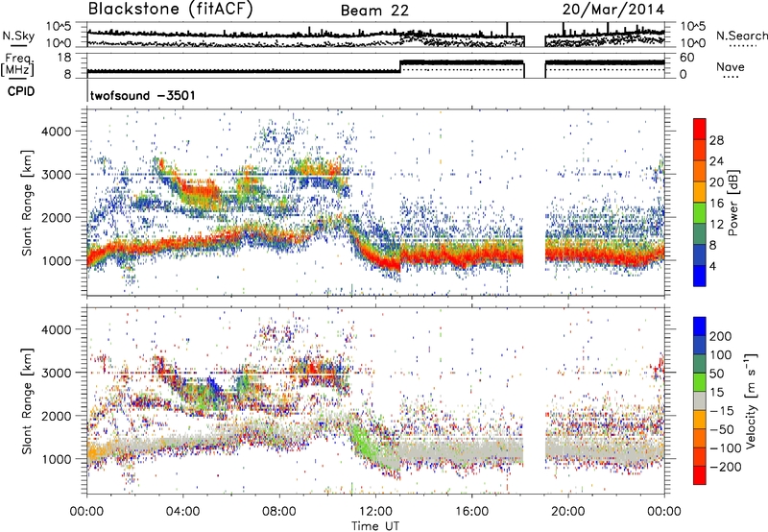Image resolution: width=768 pixels, height=532 pixels.
Task: Click the "Nave" legend label
Action: (x=730, y=67)
